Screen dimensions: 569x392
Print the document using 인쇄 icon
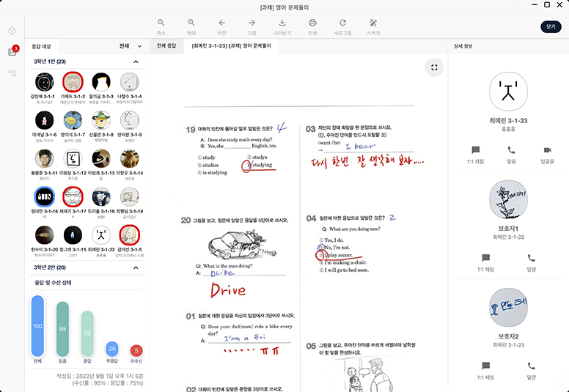312,23
